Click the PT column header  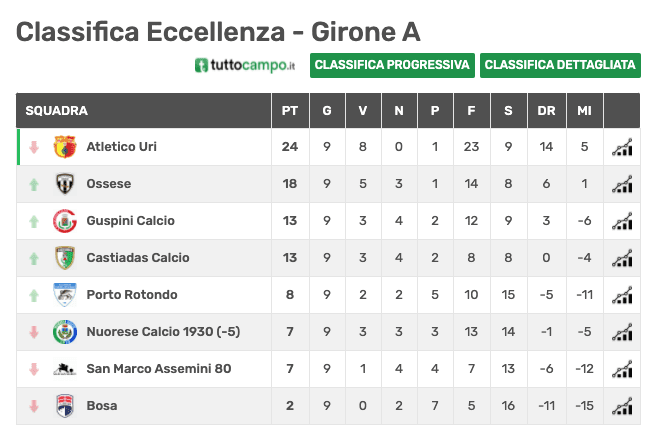click(x=290, y=111)
